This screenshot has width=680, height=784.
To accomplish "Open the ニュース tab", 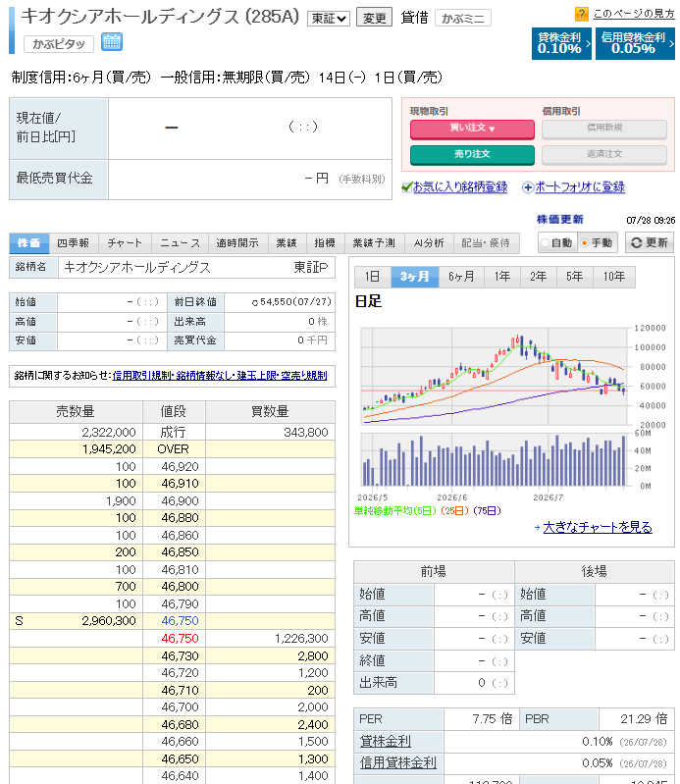I will point(181,243).
